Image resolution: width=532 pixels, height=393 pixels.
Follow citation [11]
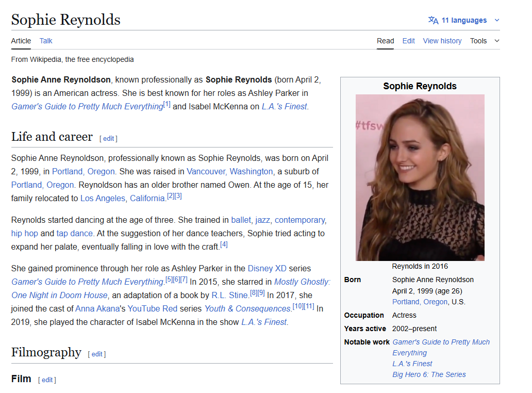coord(309,306)
